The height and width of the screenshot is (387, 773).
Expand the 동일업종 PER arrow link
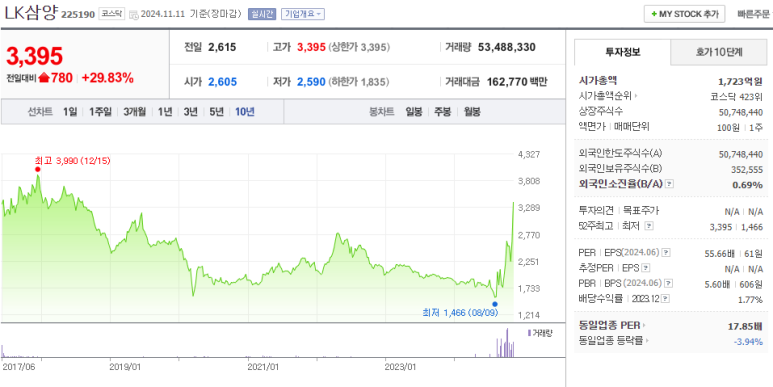point(643,325)
